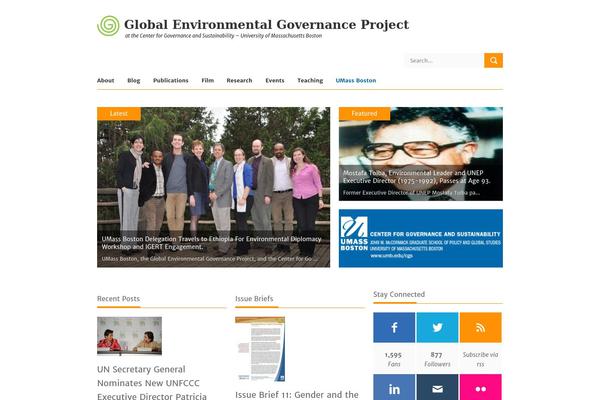Click the Global Environmental Governance Project title
This screenshot has width=600, height=400.
coord(267,24)
